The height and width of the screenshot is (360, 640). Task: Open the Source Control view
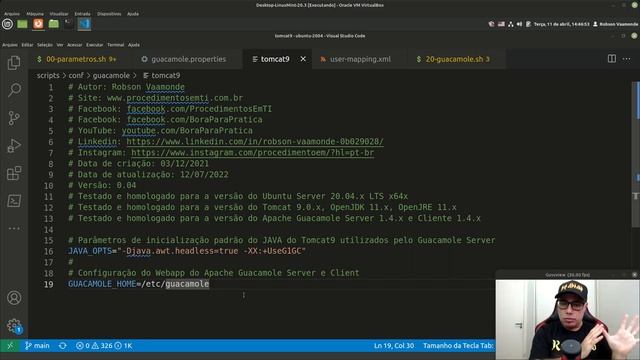(x=14, y=118)
